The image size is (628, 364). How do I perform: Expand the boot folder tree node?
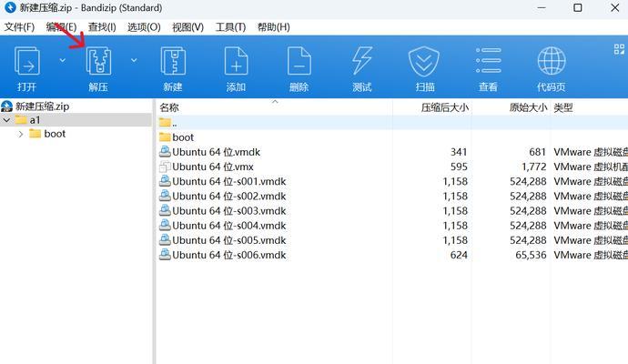[x=21, y=134]
